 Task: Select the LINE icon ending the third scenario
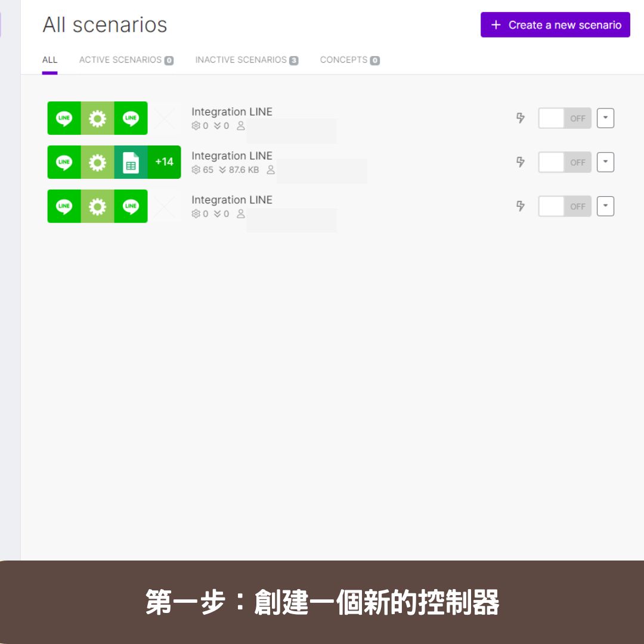pos(131,206)
